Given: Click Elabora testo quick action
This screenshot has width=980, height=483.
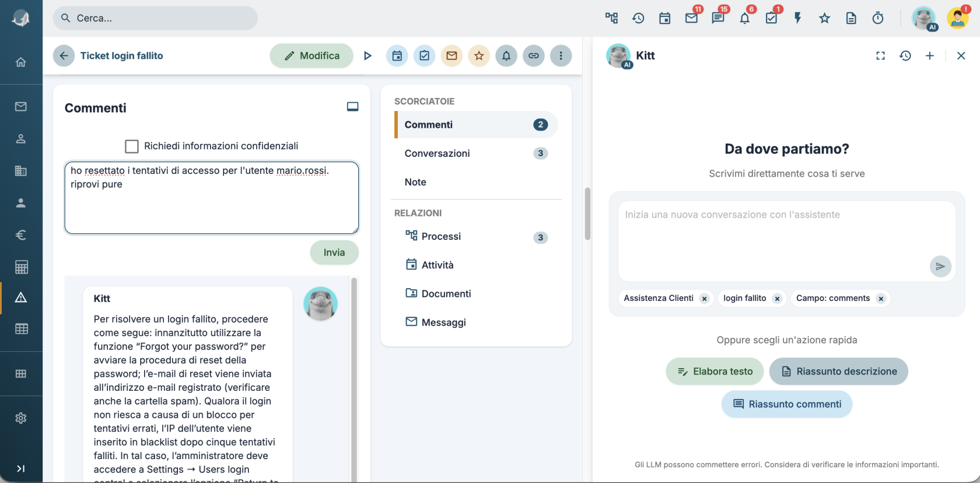Looking at the screenshot, I should pyautogui.click(x=715, y=372).
